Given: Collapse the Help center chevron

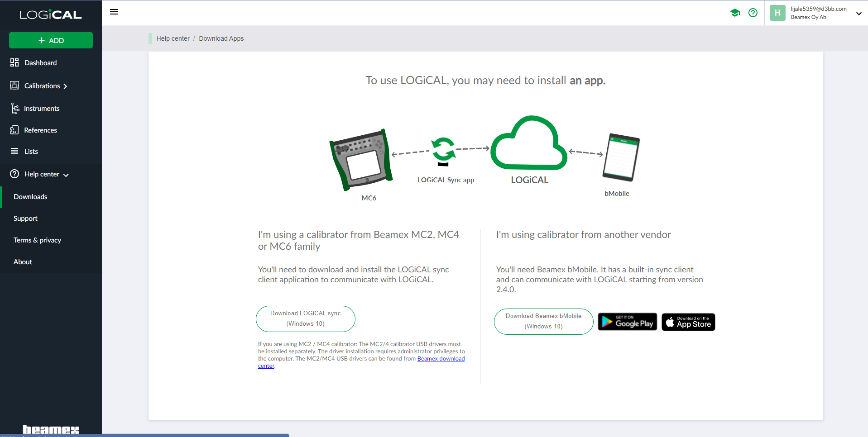Looking at the screenshot, I should [x=66, y=175].
